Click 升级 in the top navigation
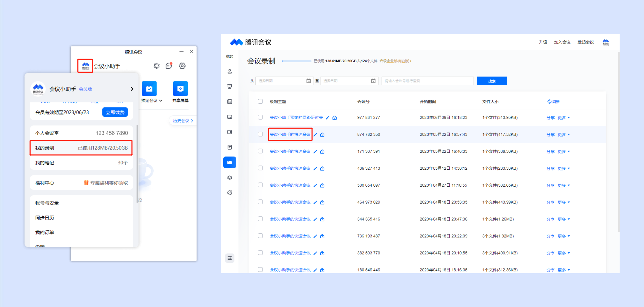Screen dimensions: 644x307 (x=543, y=42)
